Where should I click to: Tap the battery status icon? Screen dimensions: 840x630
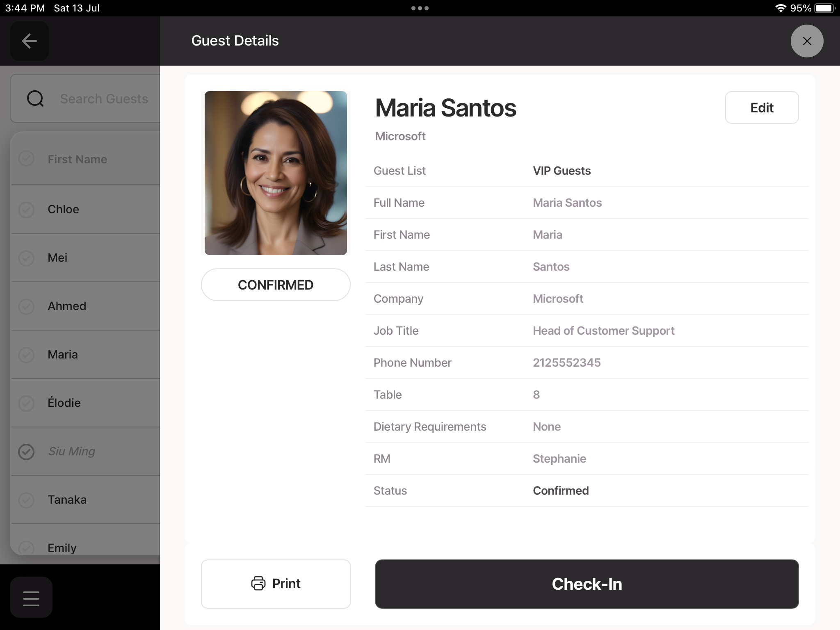[825, 8]
